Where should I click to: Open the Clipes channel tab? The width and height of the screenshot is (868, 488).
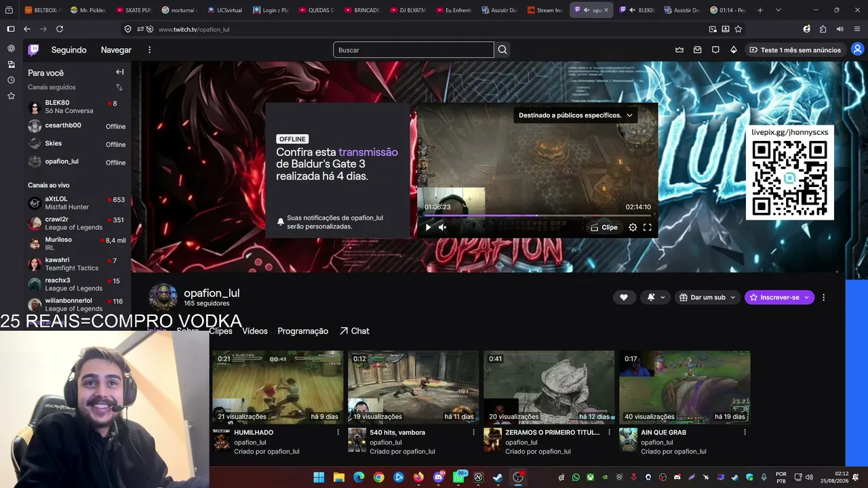pyautogui.click(x=221, y=331)
